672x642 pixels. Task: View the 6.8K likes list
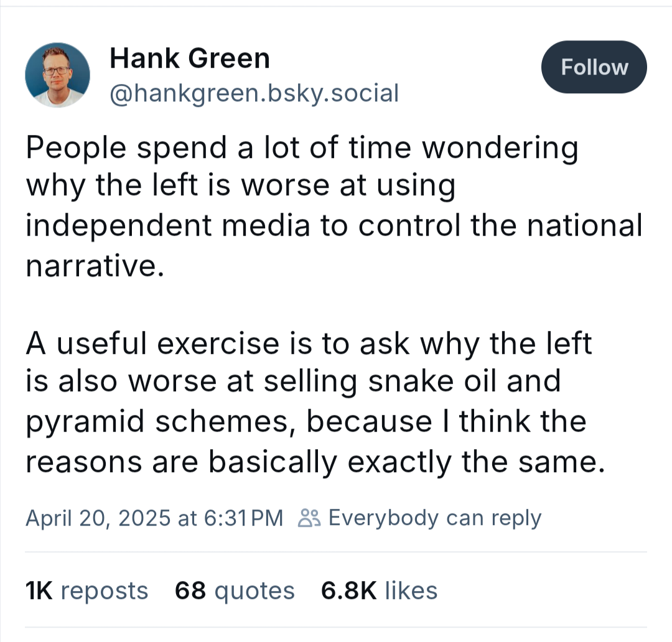coord(380,590)
